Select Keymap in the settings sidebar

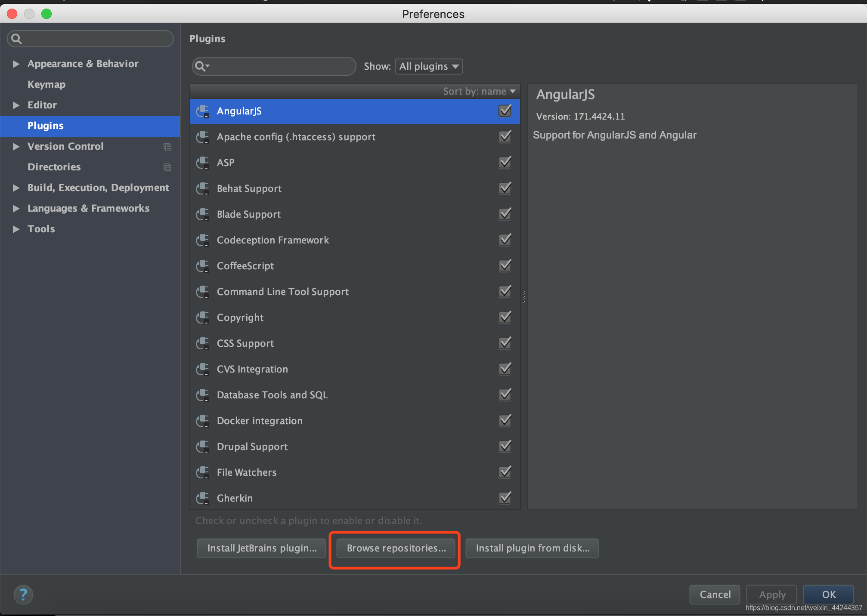tap(46, 84)
